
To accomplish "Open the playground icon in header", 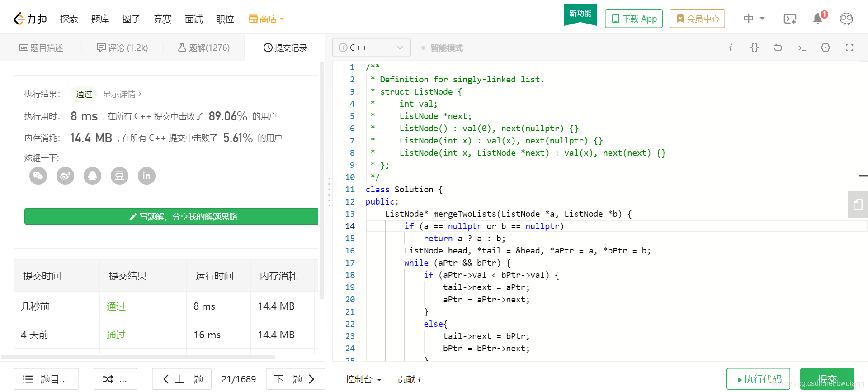I will 790,19.
